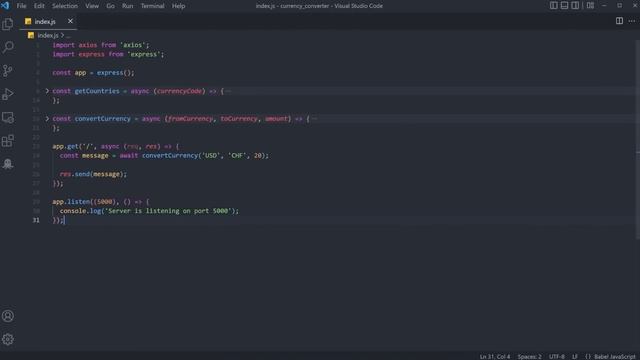Toggle the primary side bar layout button
640x360 pixels.
(x=553, y=6)
